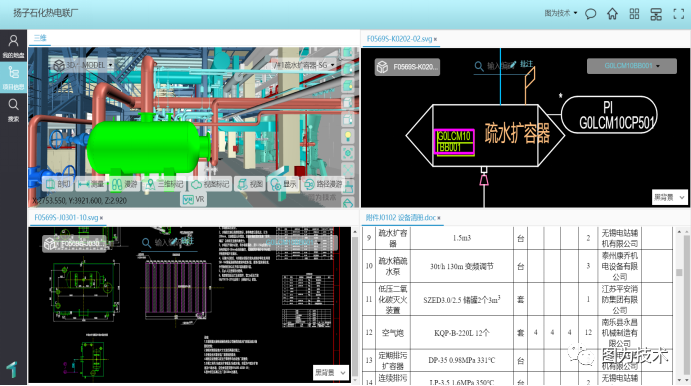Open the 搜索 search sidebar item

(x=13, y=110)
